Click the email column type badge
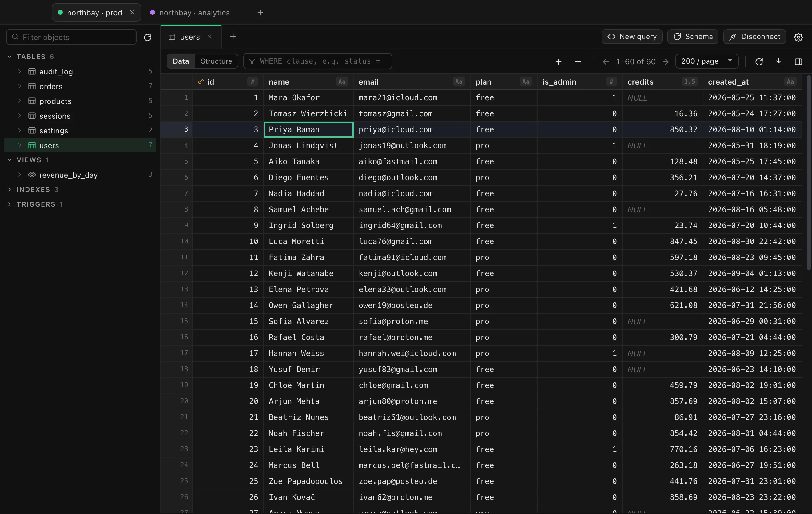Viewport: 812px width, 514px height. click(459, 81)
